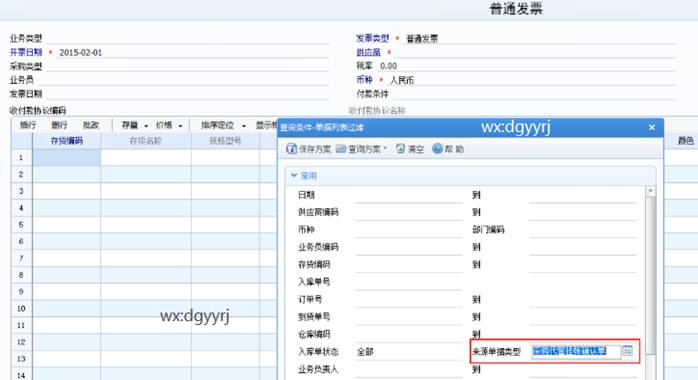Click the 开票日期 label link
The image size is (698, 380).
coord(26,53)
